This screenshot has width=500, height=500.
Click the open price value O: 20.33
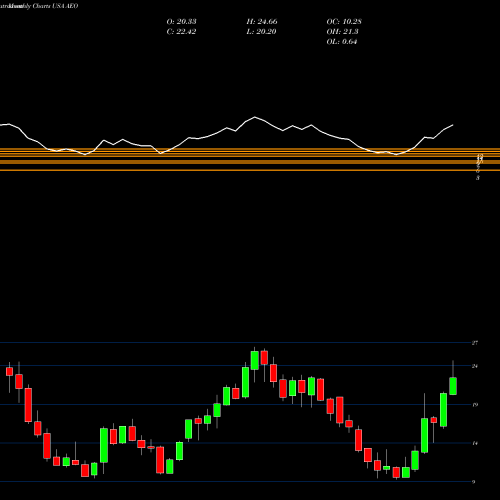click(x=181, y=22)
